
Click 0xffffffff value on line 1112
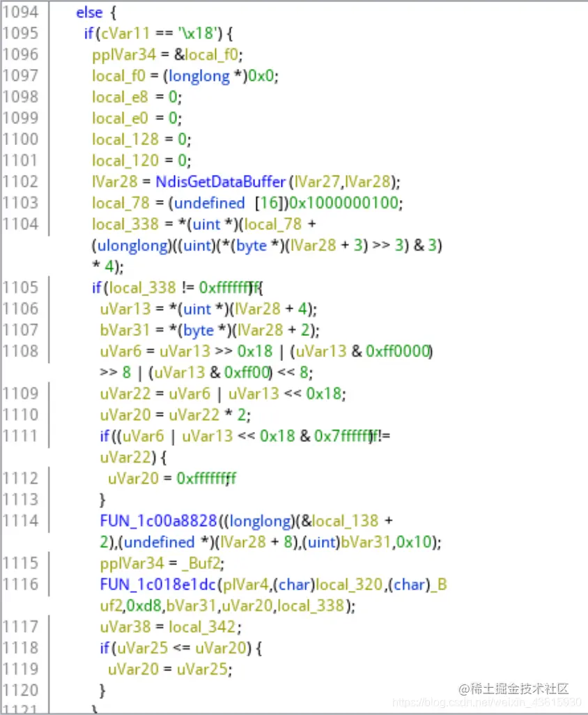coord(206,479)
